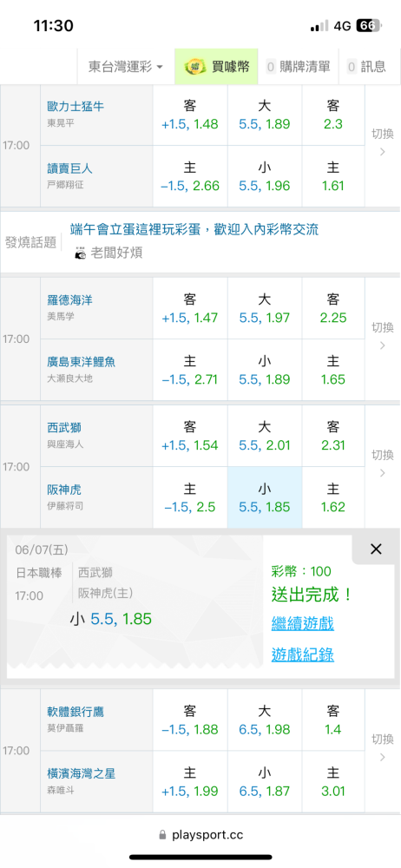Select 客 +1.5, 1.54 for 西武獅
The image size is (401, 868).
[190, 437]
